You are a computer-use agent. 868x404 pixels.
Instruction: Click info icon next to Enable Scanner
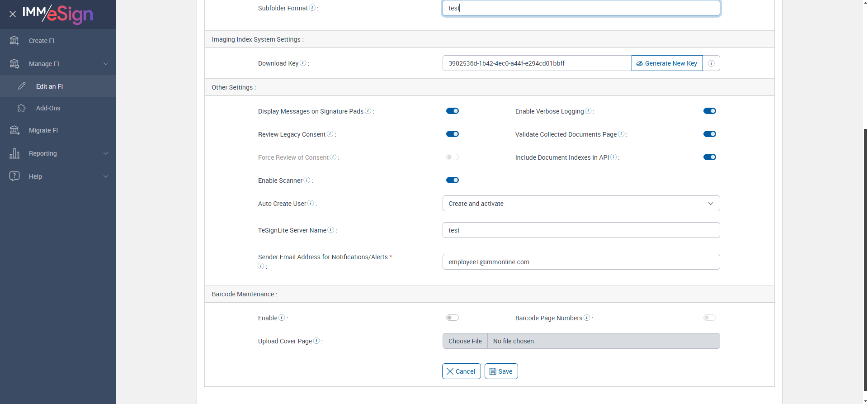point(307,180)
